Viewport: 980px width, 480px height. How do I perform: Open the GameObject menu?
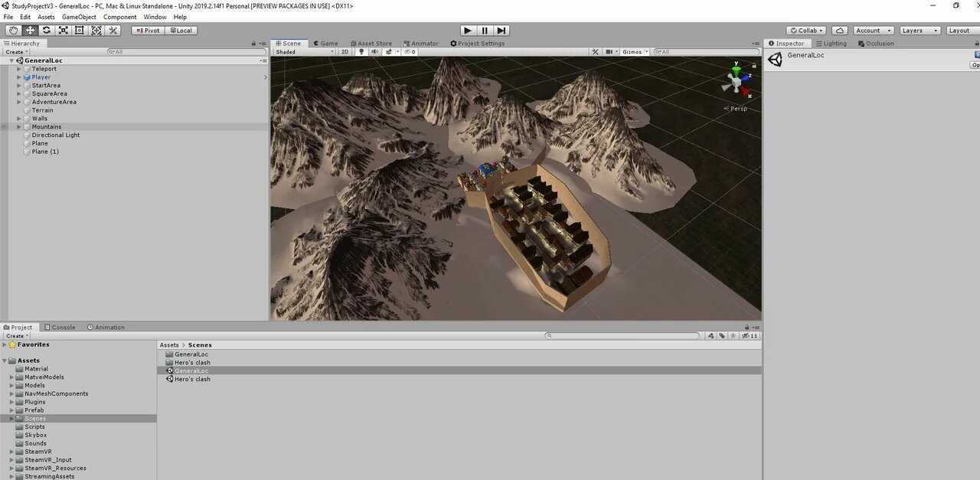pyautogui.click(x=79, y=17)
